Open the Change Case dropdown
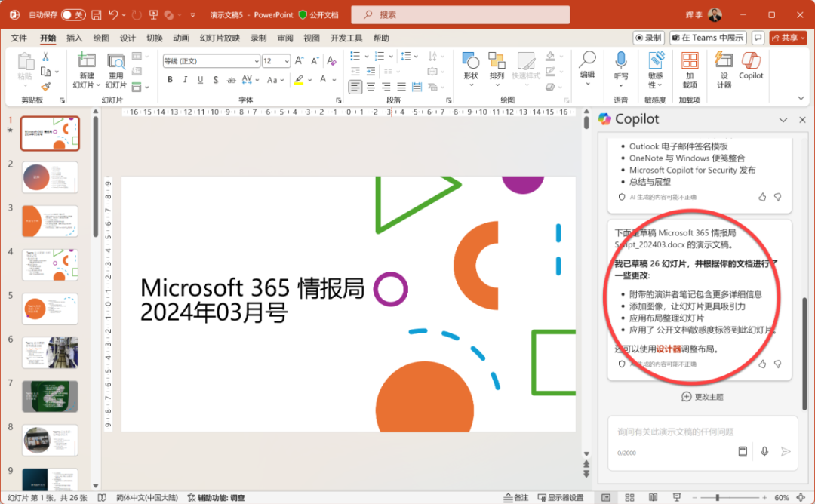The width and height of the screenshot is (815, 504). [x=275, y=80]
